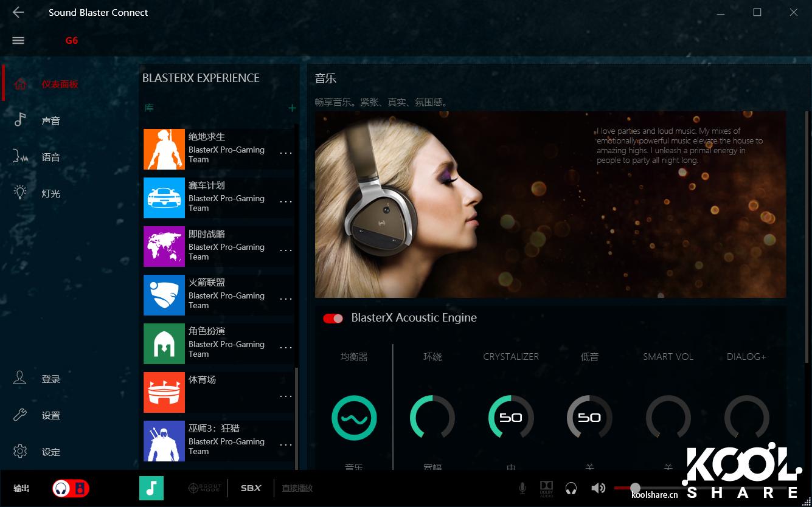This screenshot has height=507, width=812.
Task: Open more options for 赛车计划
Action: 286,202
